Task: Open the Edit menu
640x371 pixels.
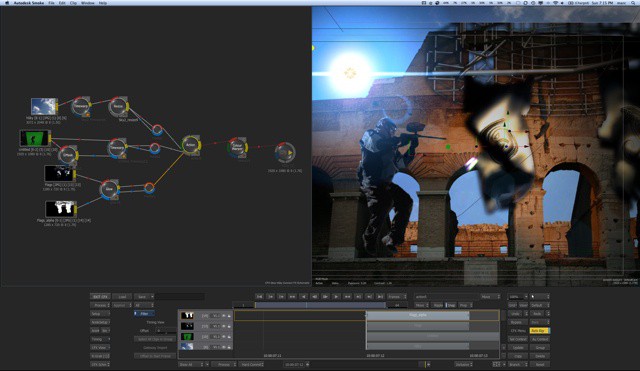Action: [62, 3]
